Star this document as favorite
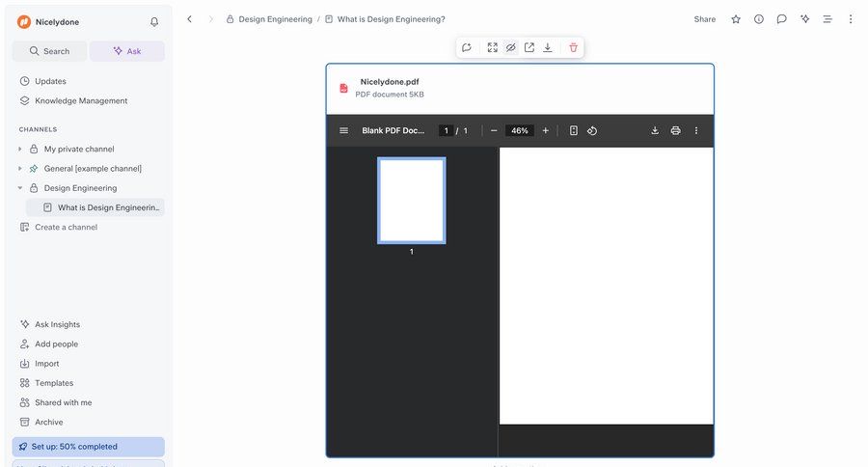The image size is (868, 467). pyautogui.click(x=736, y=19)
